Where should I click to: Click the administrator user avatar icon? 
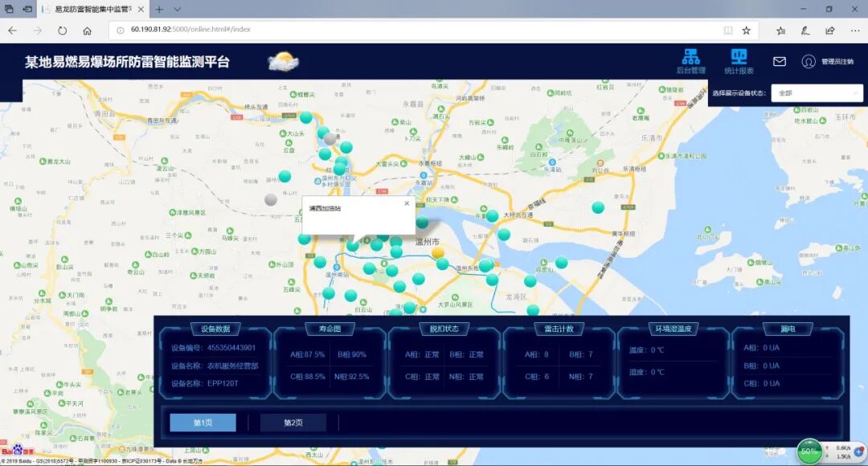pos(809,62)
